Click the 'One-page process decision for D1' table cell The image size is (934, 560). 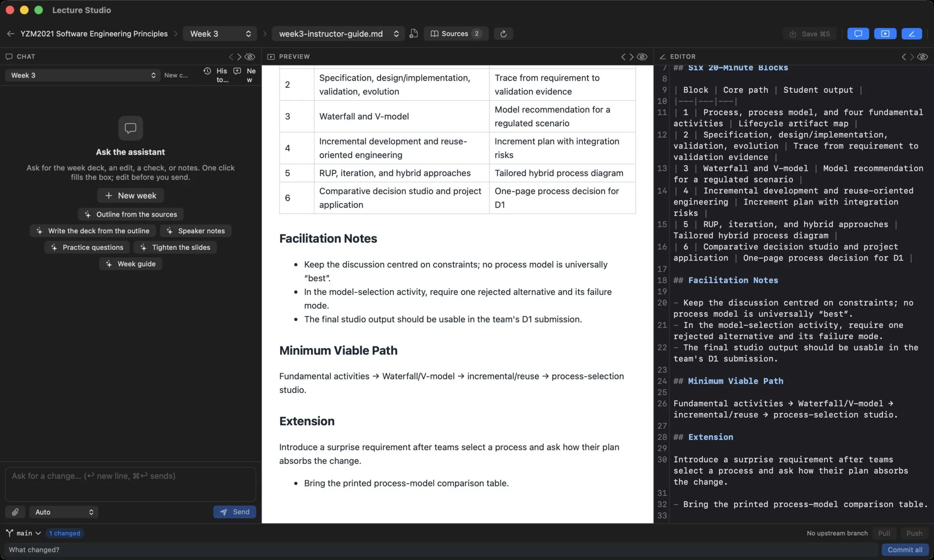coord(562,198)
